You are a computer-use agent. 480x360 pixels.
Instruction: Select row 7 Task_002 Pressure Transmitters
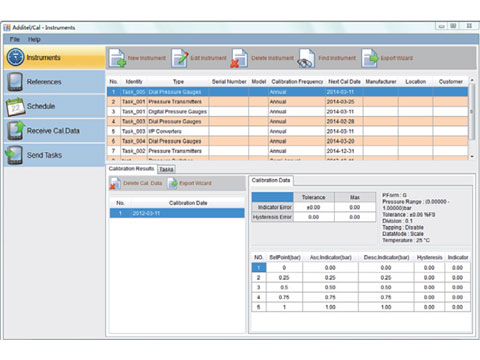pos(287,151)
